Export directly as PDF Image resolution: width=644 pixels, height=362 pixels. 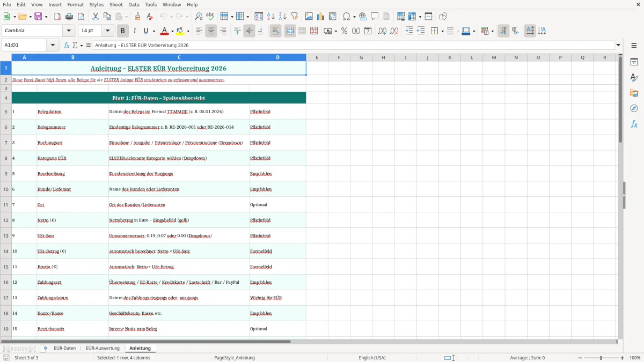[x=57, y=17]
